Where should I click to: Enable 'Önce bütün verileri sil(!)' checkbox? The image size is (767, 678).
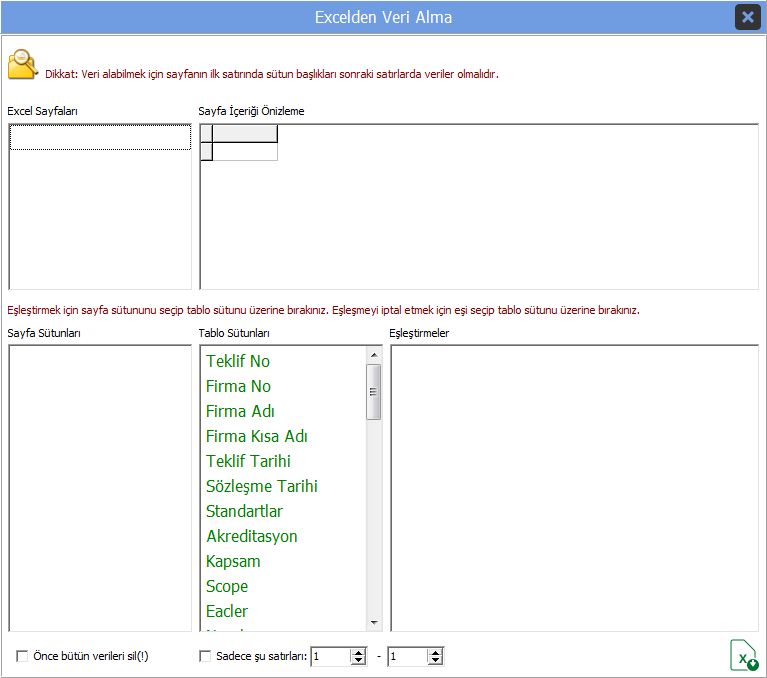click(22, 656)
